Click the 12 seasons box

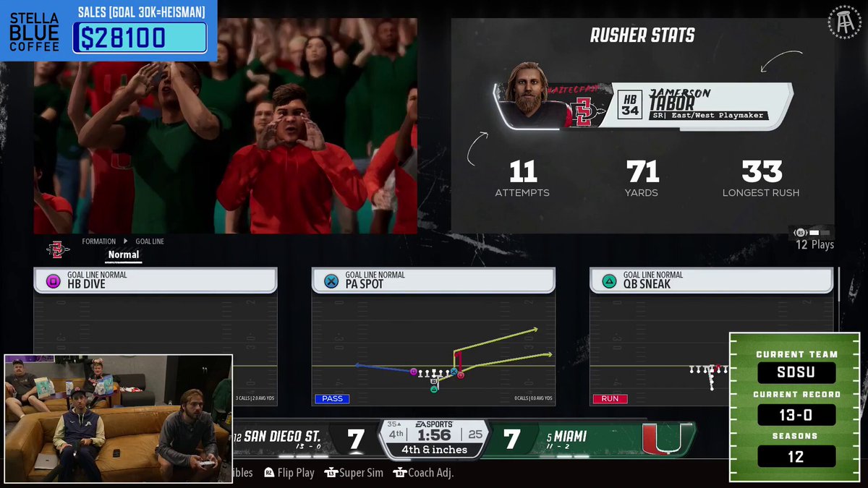[x=796, y=457]
